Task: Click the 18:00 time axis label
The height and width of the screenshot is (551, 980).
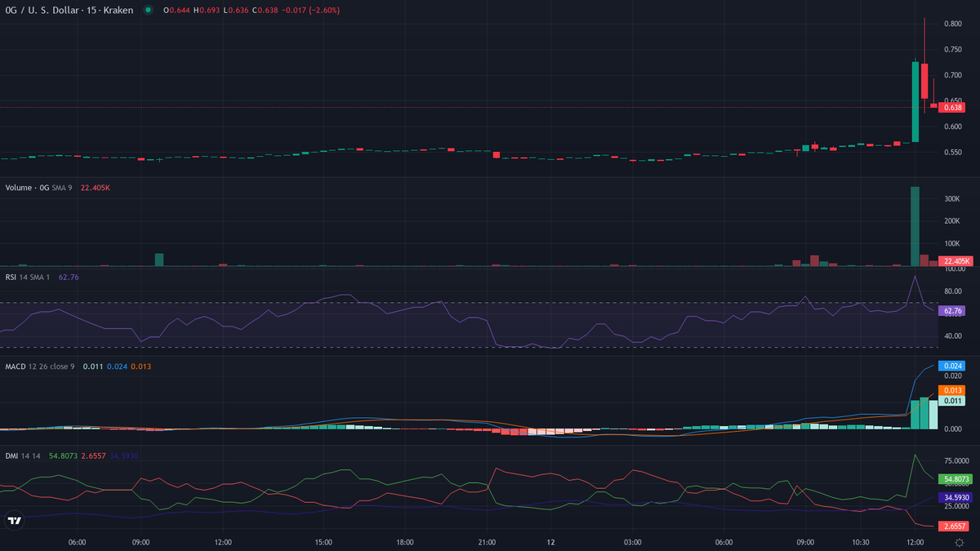Action: coord(405,542)
